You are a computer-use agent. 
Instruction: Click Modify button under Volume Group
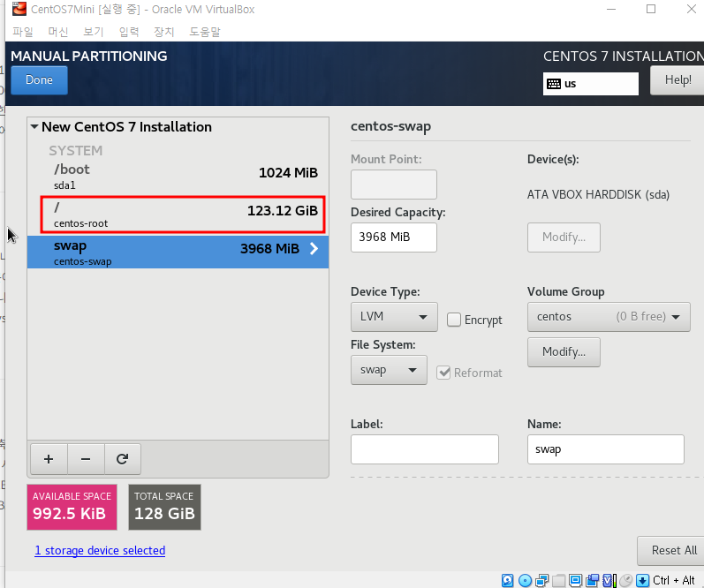point(564,352)
